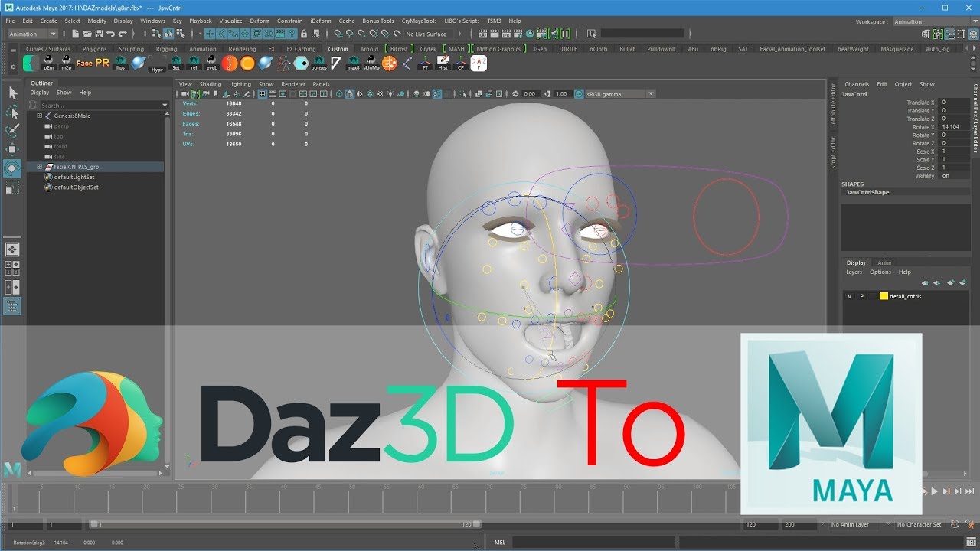Screen dimensions: 980x551
Task: Open Layer Editor Options menu
Action: [880, 272]
